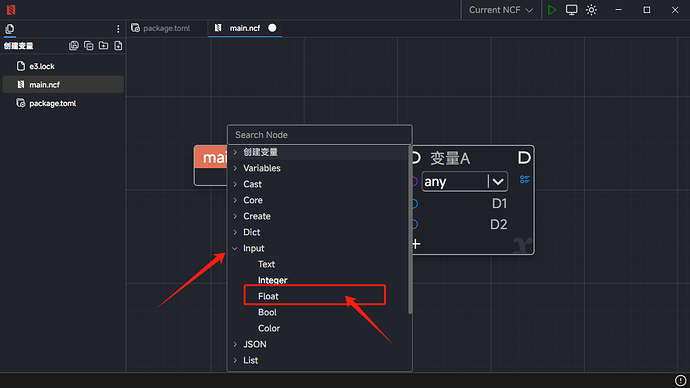The width and height of the screenshot is (690, 388).
Task: Open the sidebar three-dot menu
Action: (118, 29)
